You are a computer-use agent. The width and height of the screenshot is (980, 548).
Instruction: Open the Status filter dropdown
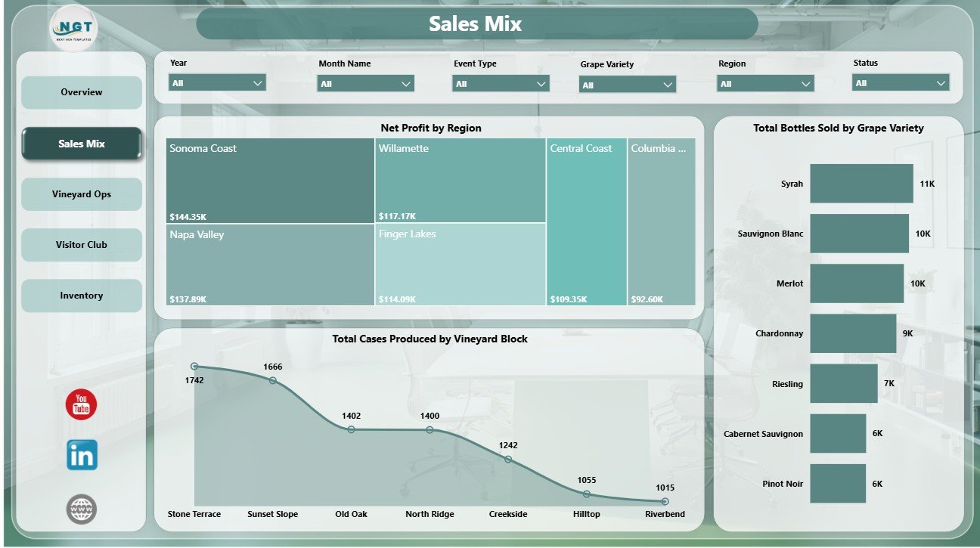(901, 83)
